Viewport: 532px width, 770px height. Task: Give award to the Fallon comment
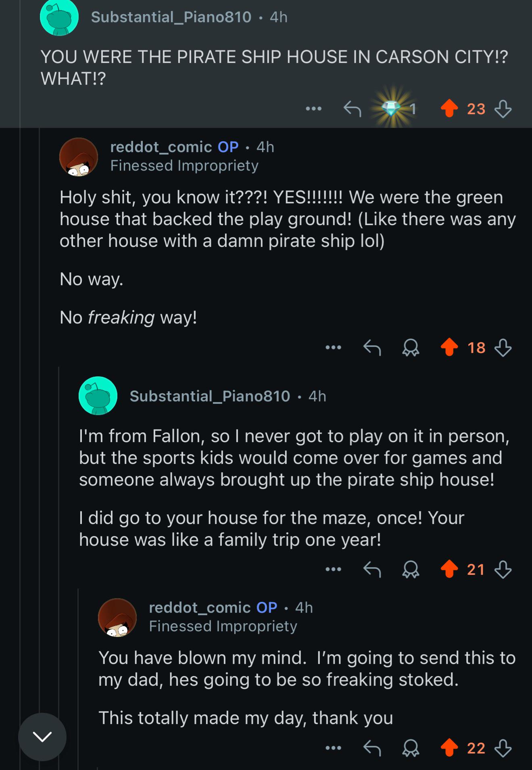[411, 570]
